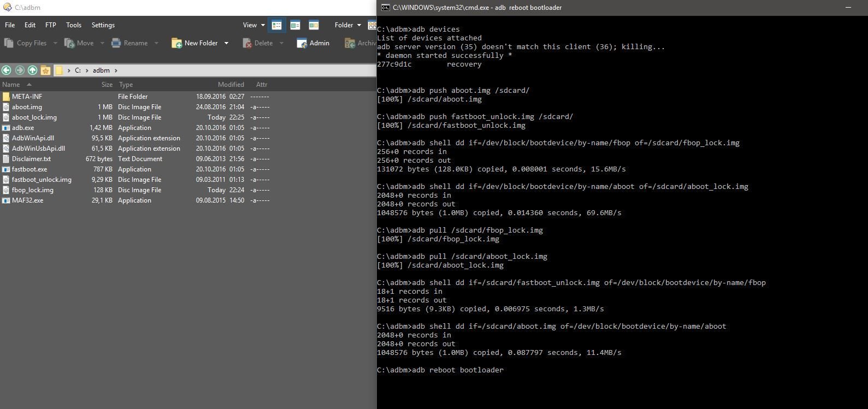868x409 pixels.
Task: Sort by the Attr column header
Action: (262, 85)
